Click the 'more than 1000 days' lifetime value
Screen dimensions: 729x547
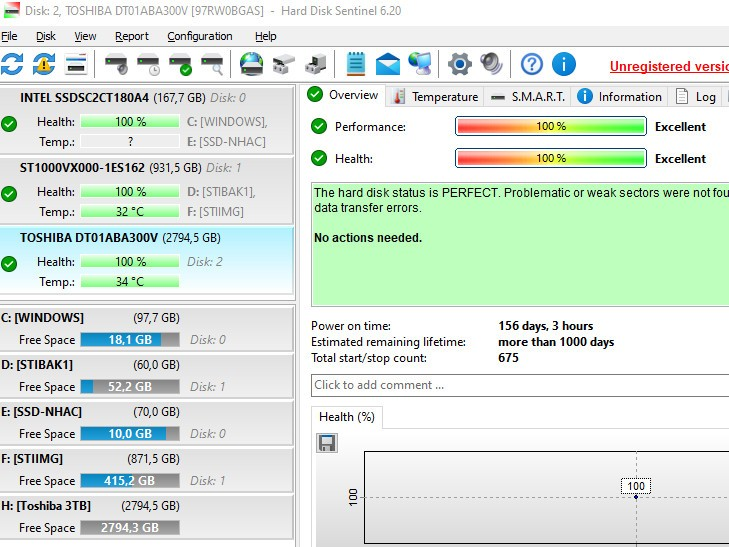556,342
